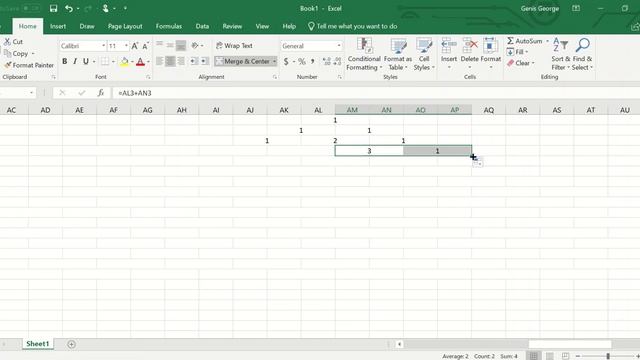Toggle Italic formatting
This screenshot has height=360, width=640.
[x=75, y=62]
